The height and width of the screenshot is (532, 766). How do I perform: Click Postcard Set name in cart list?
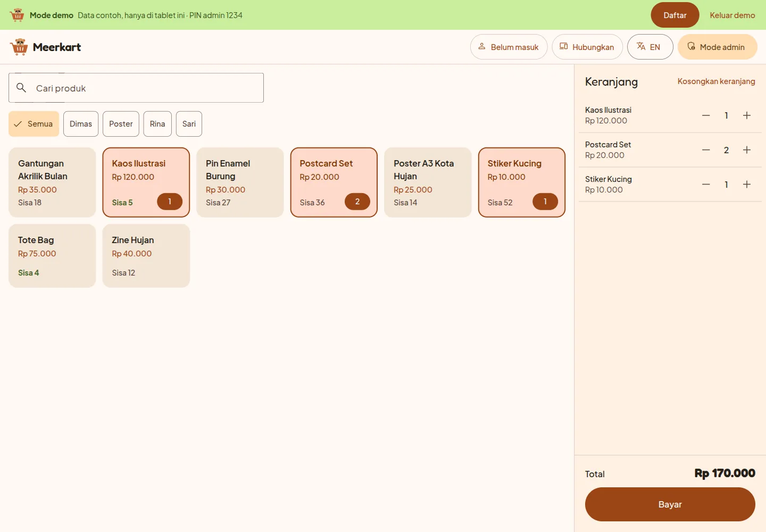(608, 145)
